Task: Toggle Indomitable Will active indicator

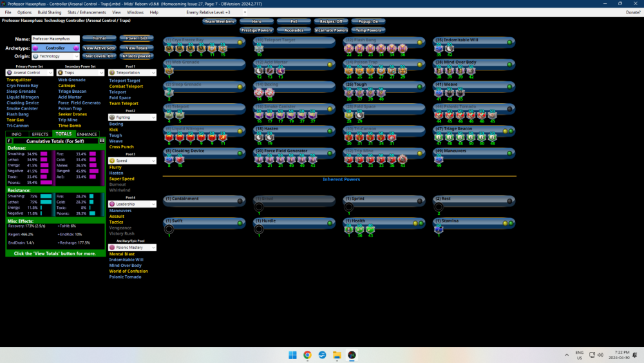Action: pyautogui.click(x=509, y=43)
